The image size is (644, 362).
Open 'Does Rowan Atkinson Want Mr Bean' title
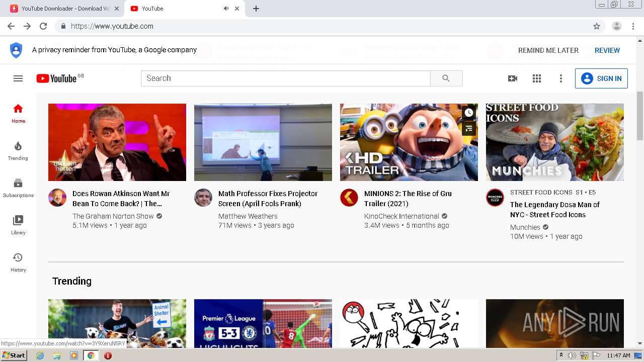click(x=121, y=199)
